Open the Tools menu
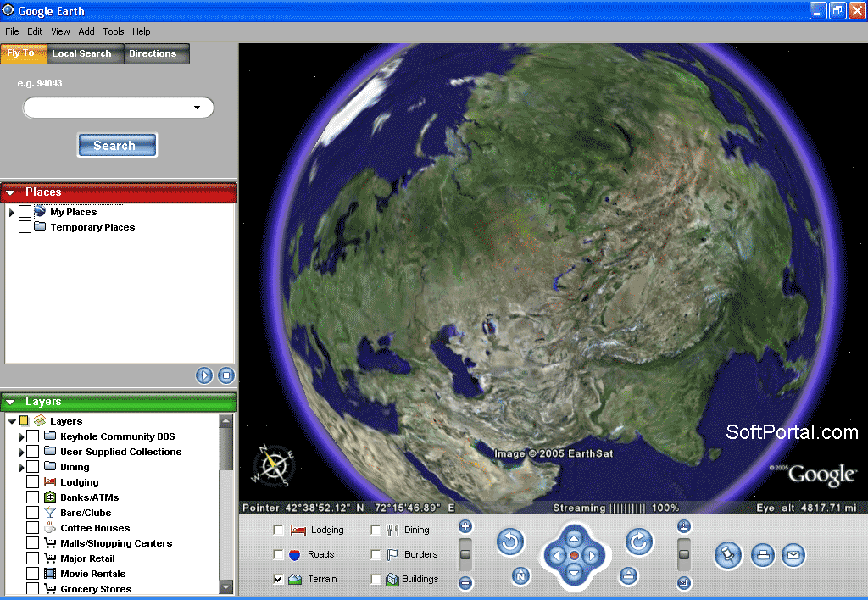 pyautogui.click(x=114, y=31)
